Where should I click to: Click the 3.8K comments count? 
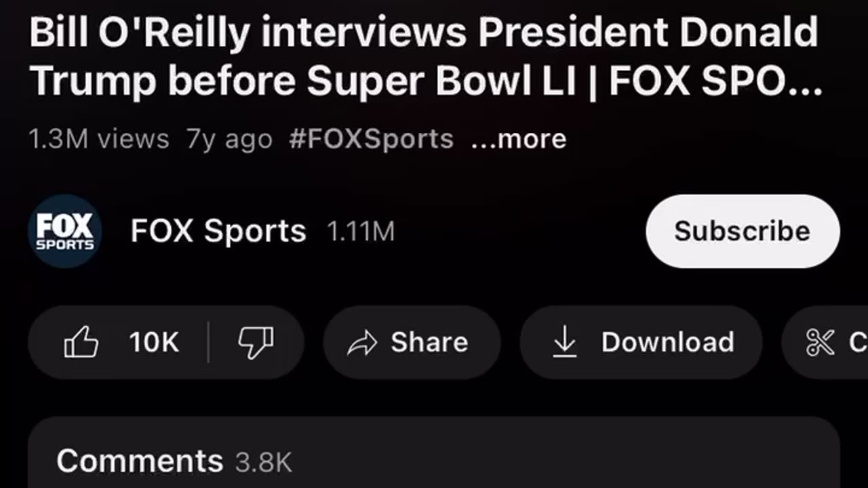point(264,462)
